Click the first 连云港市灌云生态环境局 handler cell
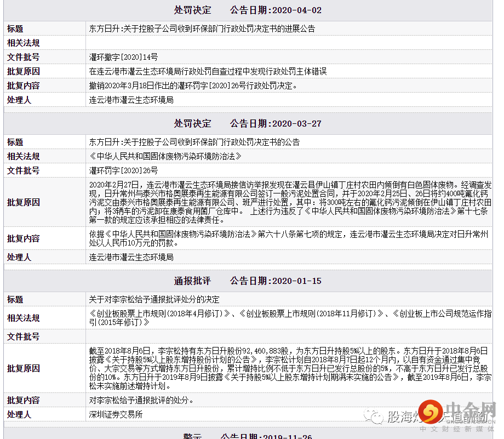The image size is (504, 439). [x=131, y=100]
